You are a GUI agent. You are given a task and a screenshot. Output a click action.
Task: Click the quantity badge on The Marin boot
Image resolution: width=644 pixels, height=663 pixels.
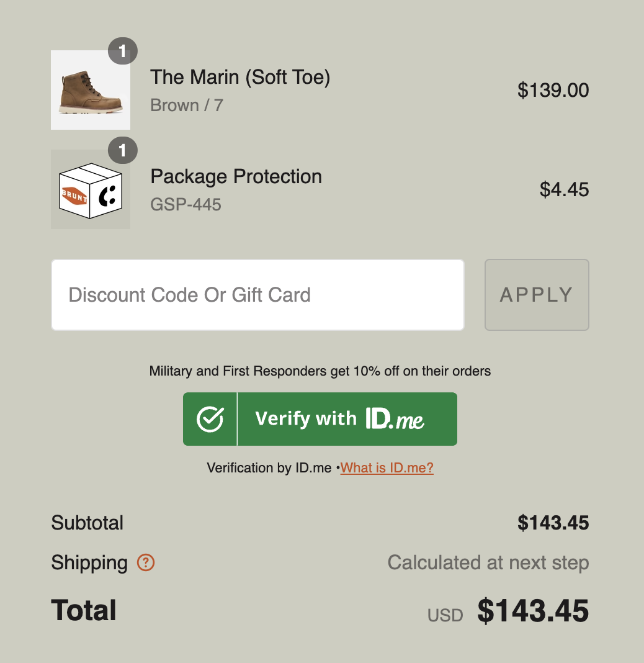(122, 52)
